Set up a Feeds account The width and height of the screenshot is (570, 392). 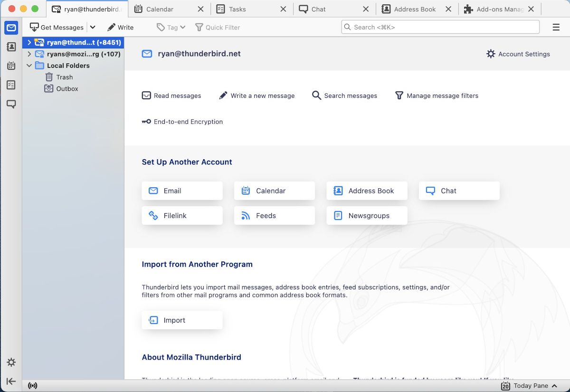click(x=275, y=215)
